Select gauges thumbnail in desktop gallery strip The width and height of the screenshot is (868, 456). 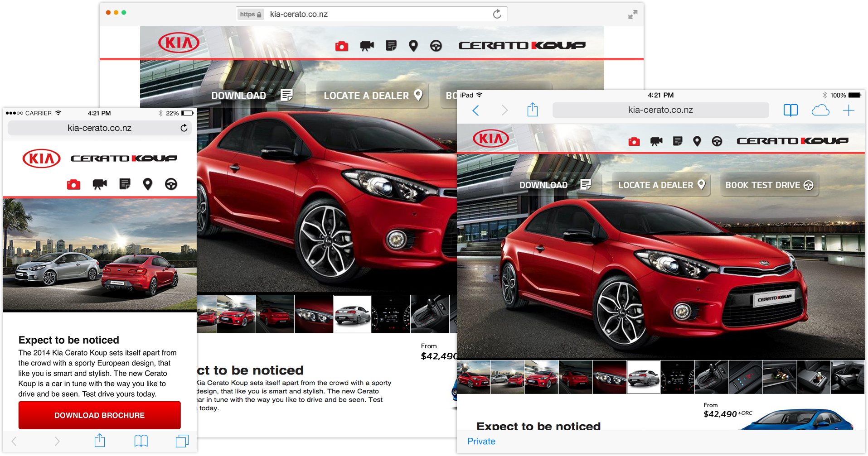[391, 314]
